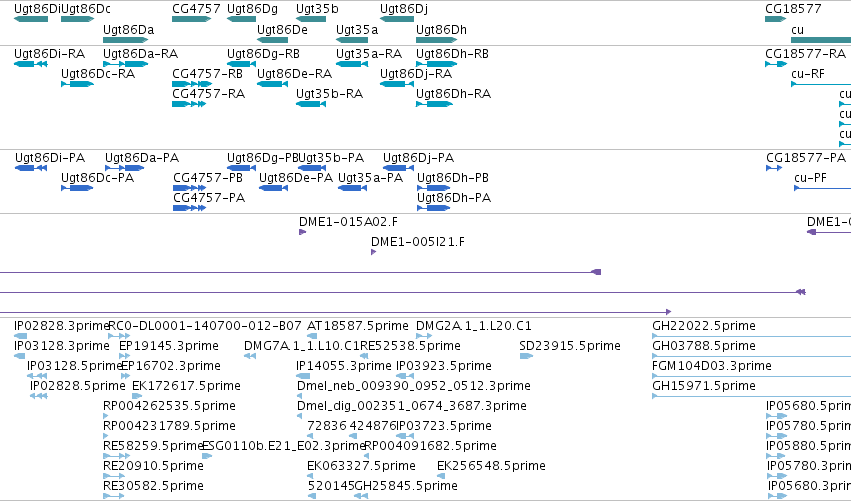Screen dimensions: 851x501
Task: Click the CG18577-PA protein glyph
Action: [774, 168]
